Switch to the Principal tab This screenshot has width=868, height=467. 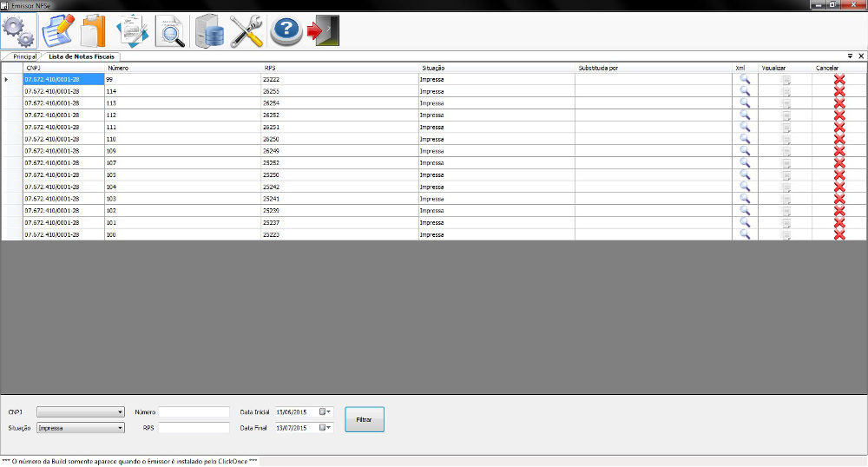pos(25,56)
